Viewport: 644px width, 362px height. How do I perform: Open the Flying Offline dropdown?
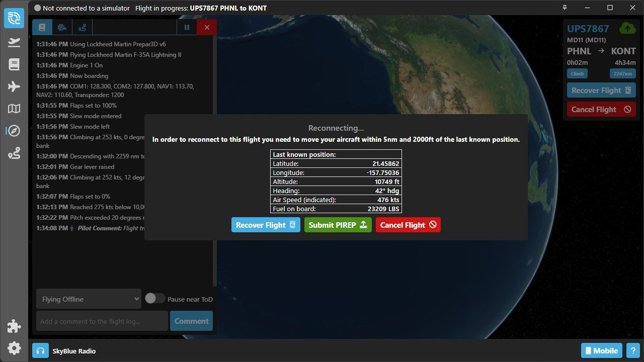89,299
